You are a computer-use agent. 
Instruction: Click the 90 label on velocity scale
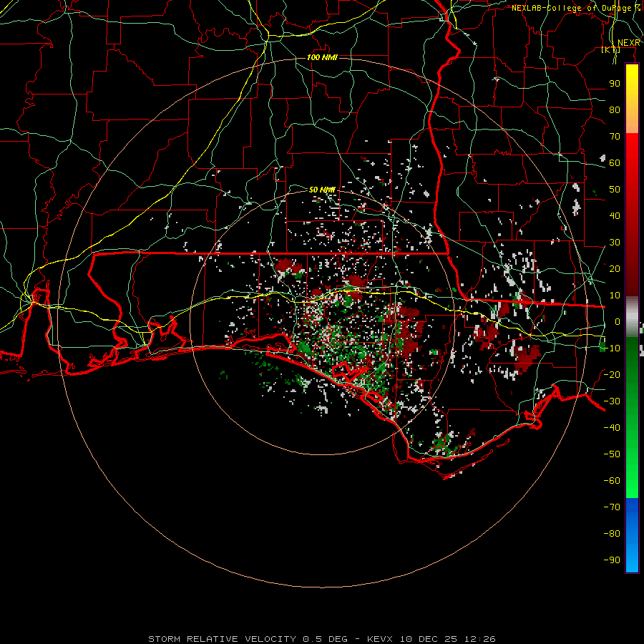615,84
